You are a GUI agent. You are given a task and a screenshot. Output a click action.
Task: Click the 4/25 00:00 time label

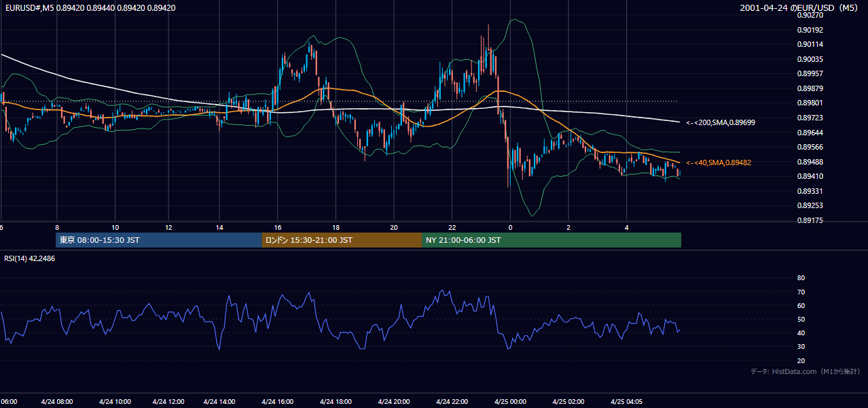510,402
